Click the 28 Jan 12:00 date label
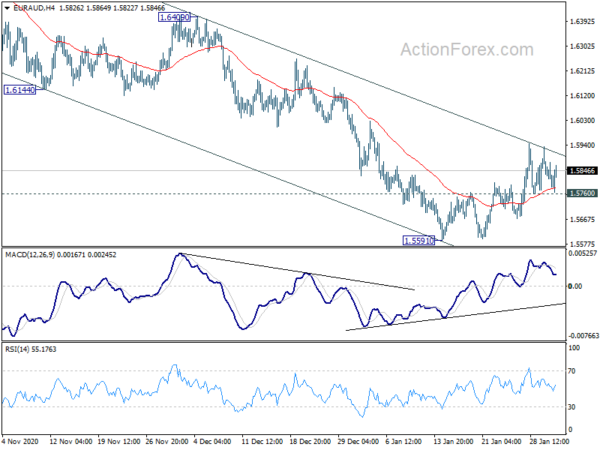This screenshot has width=600, height=450. click(x=551, y=442)
